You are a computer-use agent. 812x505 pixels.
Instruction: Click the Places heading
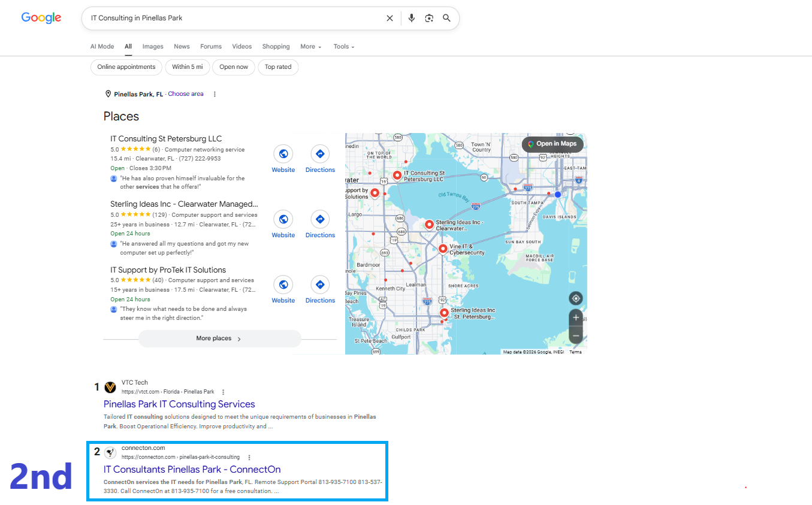[x=121, y=117]
